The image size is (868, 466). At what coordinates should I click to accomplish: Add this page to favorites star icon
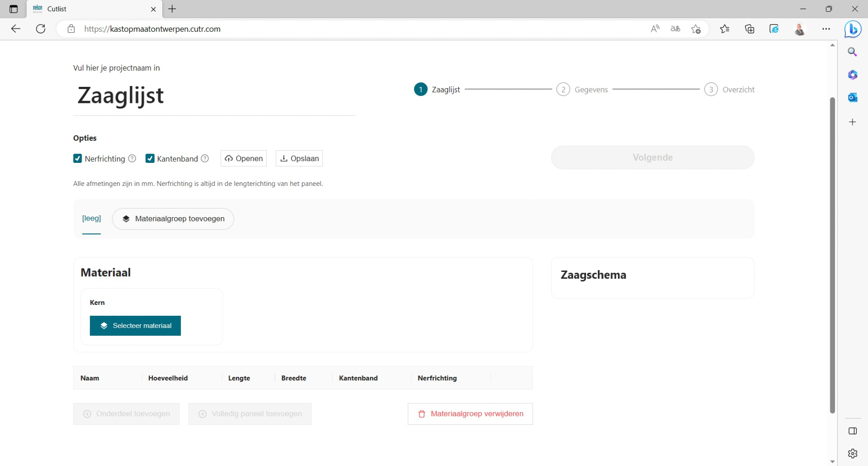pos(696,29)
